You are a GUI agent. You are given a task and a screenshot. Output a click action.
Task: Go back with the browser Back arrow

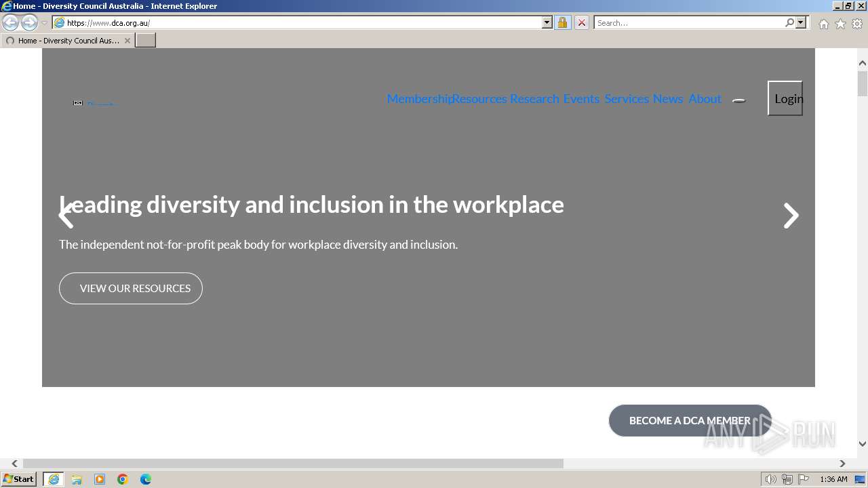click(x=10, y=22)
